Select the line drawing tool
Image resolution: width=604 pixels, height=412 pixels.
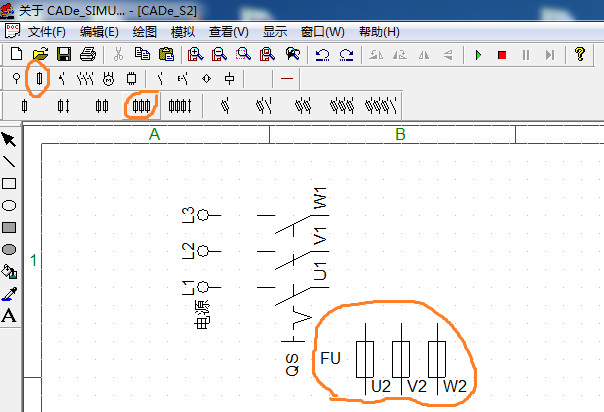9,161
